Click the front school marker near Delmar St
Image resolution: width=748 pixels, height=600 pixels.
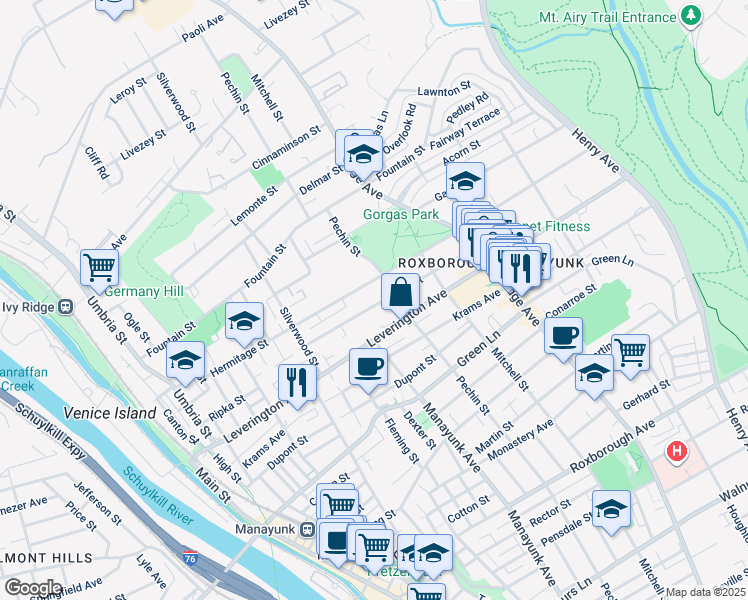(363, 155)
